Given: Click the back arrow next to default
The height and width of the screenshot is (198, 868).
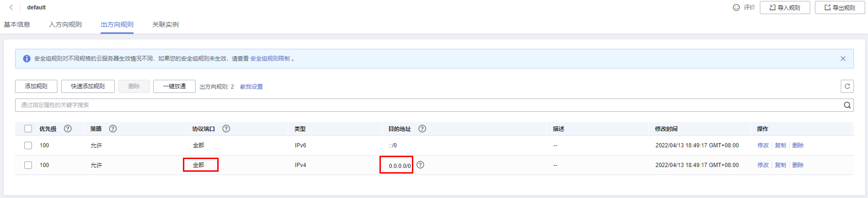Looking at the screenshot, I should (x=11, y=8).
